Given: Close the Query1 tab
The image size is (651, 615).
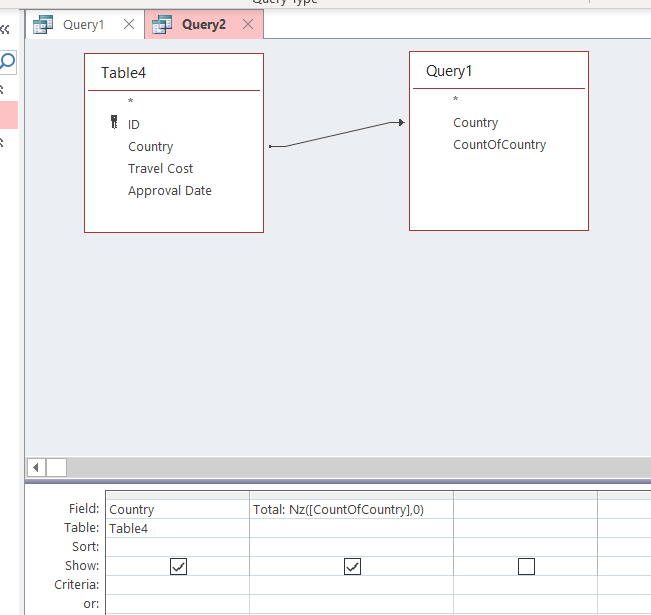Looking at the screenshot, I should point(129,25).
